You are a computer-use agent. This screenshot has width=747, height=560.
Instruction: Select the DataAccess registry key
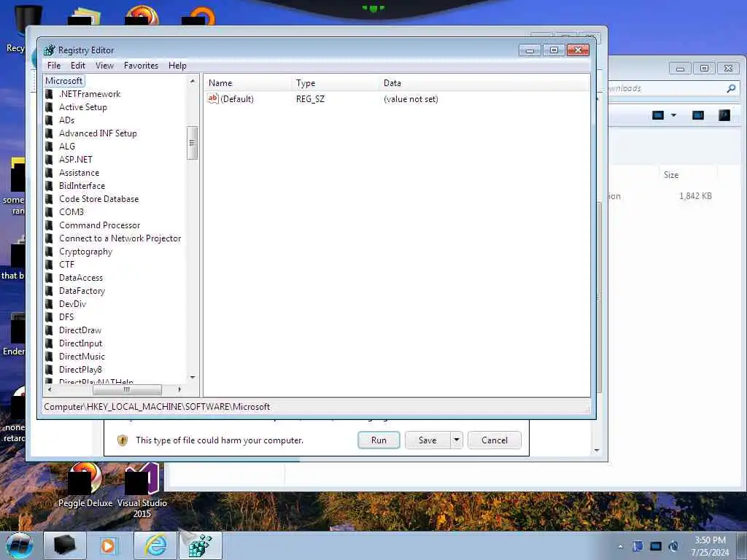pyautogui.click(x=80, y=278)
